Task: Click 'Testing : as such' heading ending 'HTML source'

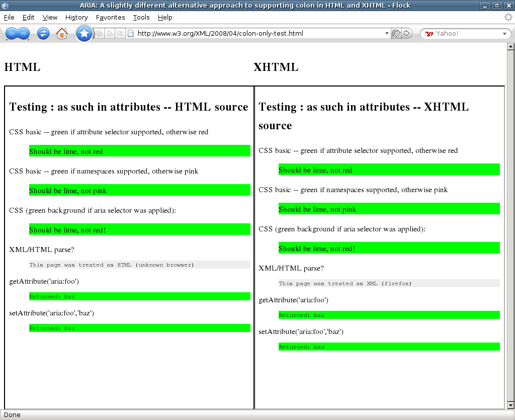Action: click(129, 107)
